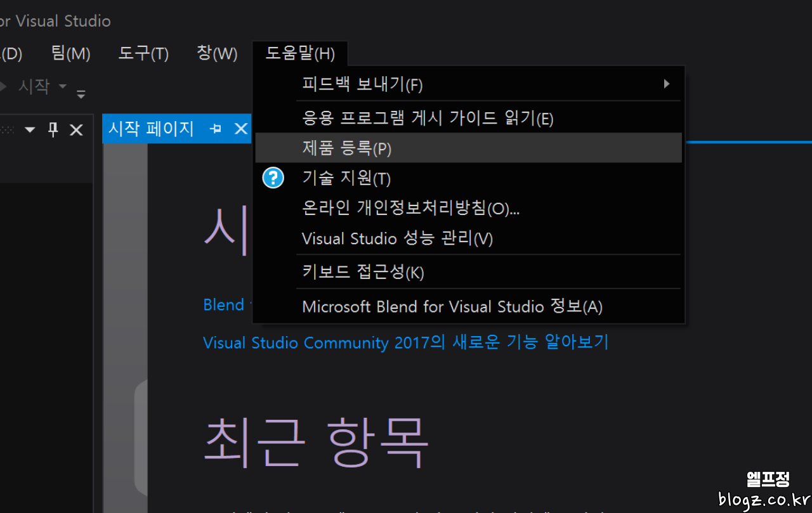Image resolution: width=812 pixels, height=513 pixels.
Task: Select Visual Studio 성능 관리(V)
Action: pos(397,238)
